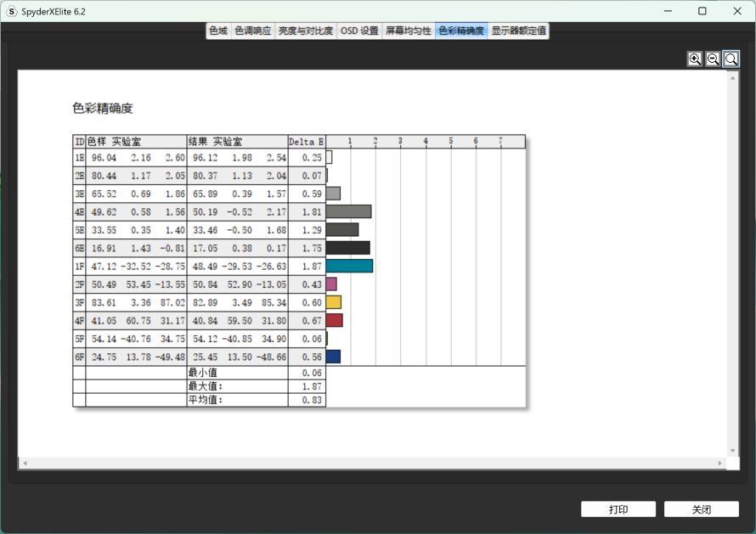The width and height of the screenshot is (756, 534).
Task: Click the row ID 1E cell
Action: [79, 158]
